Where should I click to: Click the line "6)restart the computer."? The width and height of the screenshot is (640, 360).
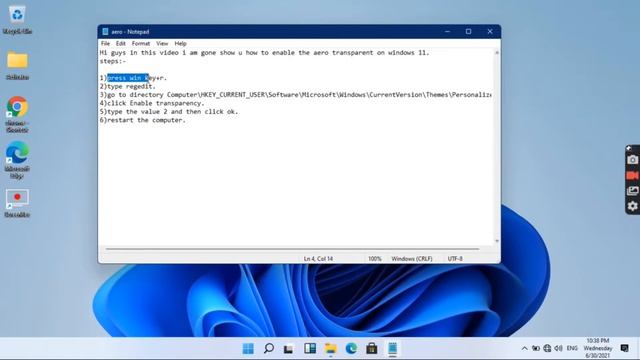tap(142, 120)
